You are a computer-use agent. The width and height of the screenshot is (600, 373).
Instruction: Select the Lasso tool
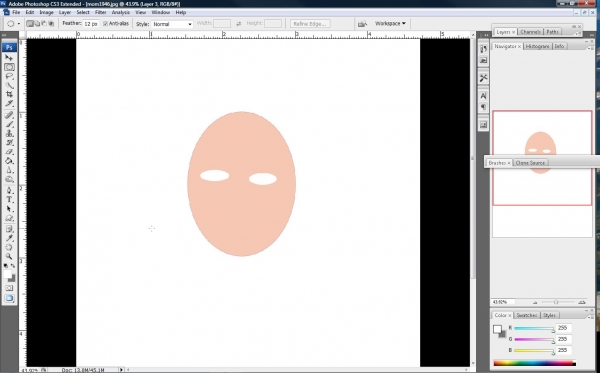coord(9,76)
